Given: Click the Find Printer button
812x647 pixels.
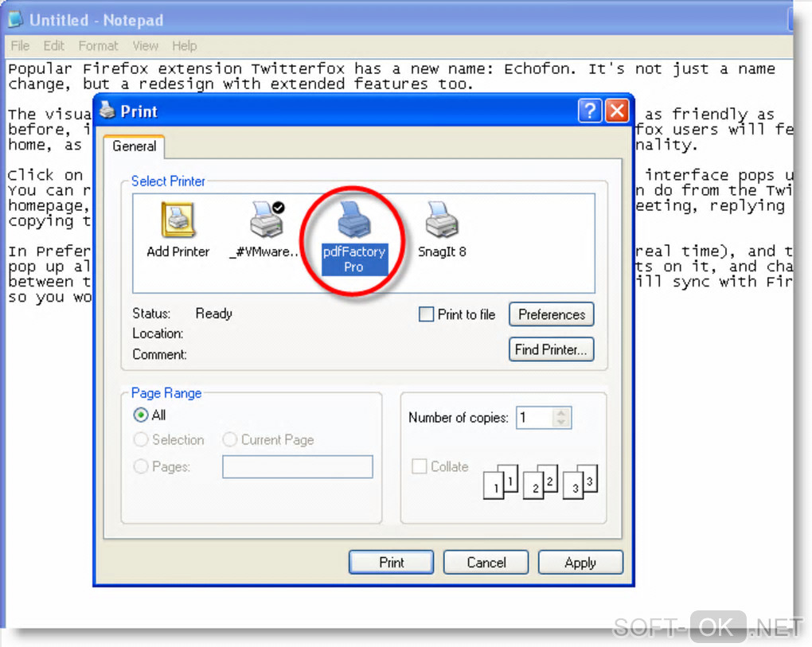Looking at the screenshot, I should [x=552, y=349].
